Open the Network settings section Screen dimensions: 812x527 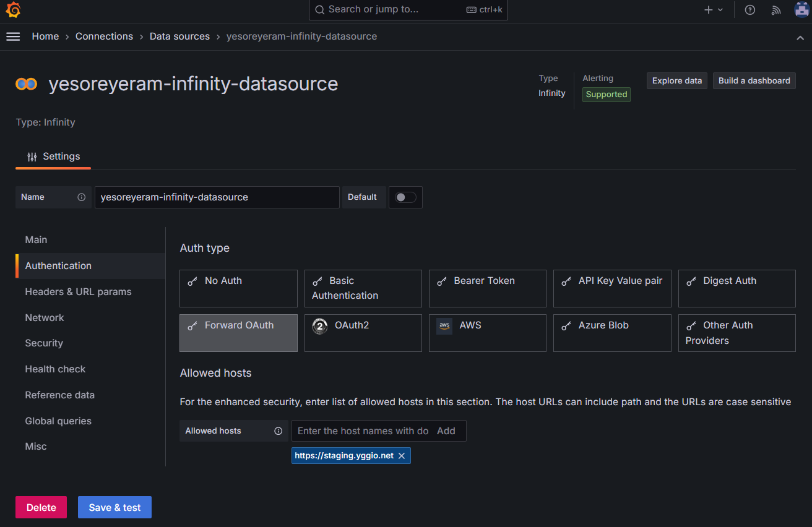pos(45,317)
